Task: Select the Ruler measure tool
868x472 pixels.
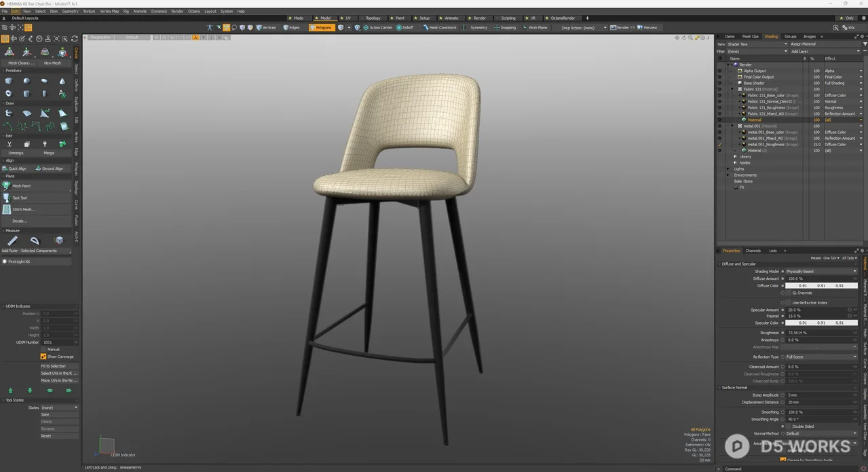Action: 12,240
